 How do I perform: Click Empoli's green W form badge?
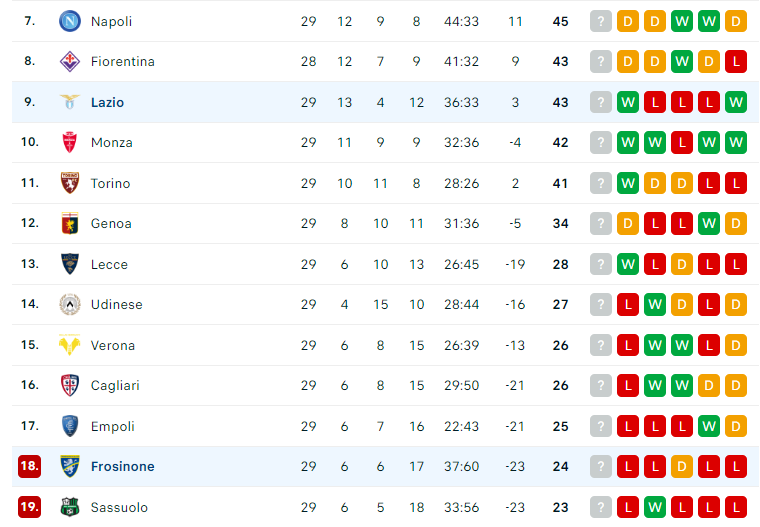tap(709, 426)
